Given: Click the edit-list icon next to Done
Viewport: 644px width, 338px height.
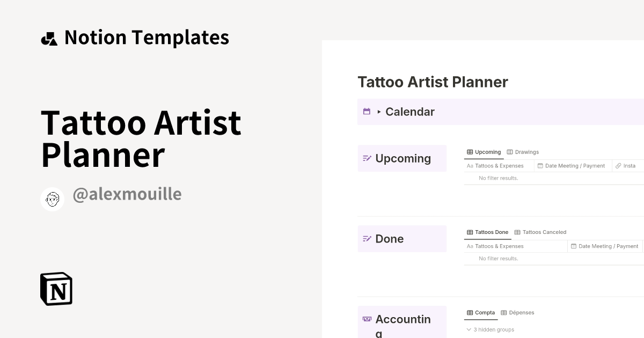Looking at the screenshot, I should coord(367,239).
